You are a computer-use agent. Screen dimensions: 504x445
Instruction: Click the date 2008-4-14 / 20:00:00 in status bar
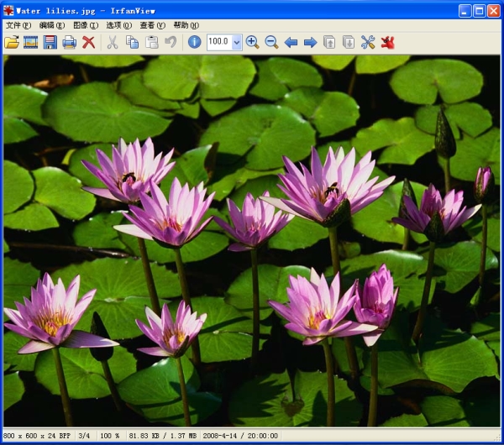240,436
